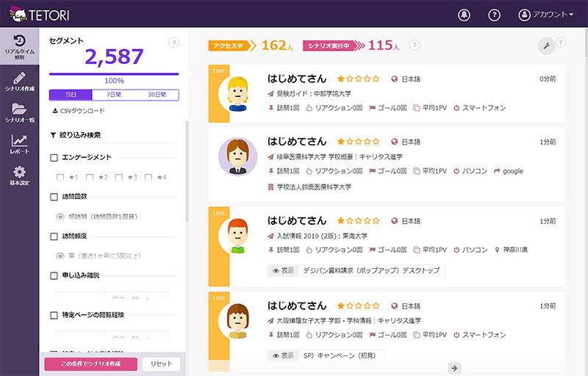The image size is (588, 376).
Task: Select the 30日間 period tab
Action: (157, 95)
